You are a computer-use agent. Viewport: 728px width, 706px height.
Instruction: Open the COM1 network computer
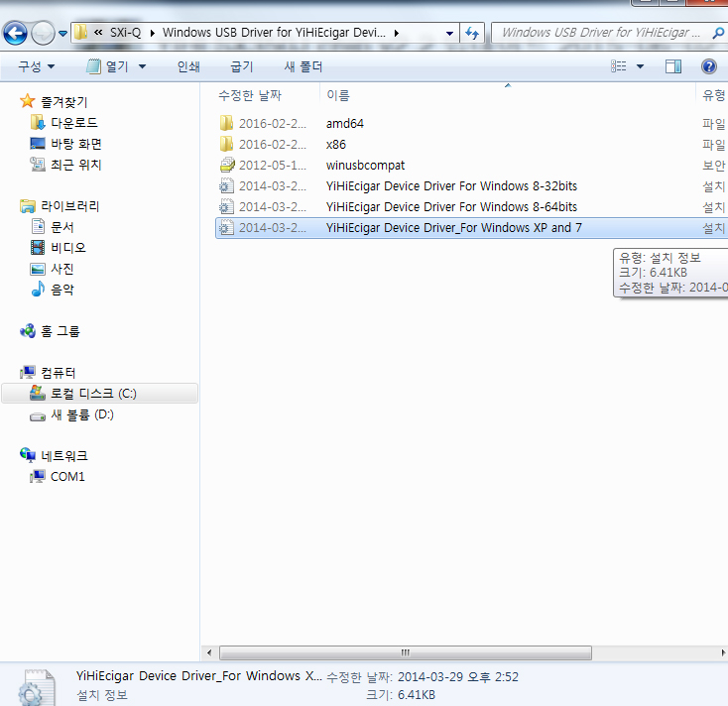click(67, 476)
